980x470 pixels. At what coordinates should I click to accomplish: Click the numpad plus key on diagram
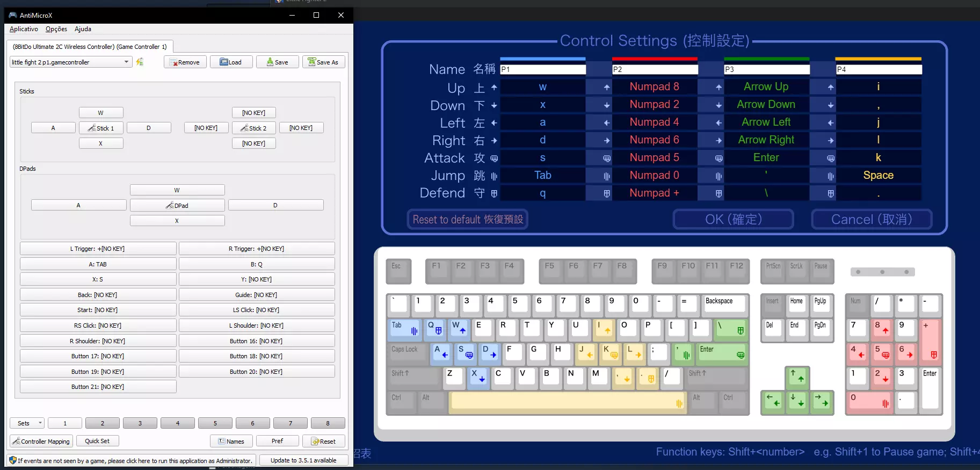coord(931,342)
